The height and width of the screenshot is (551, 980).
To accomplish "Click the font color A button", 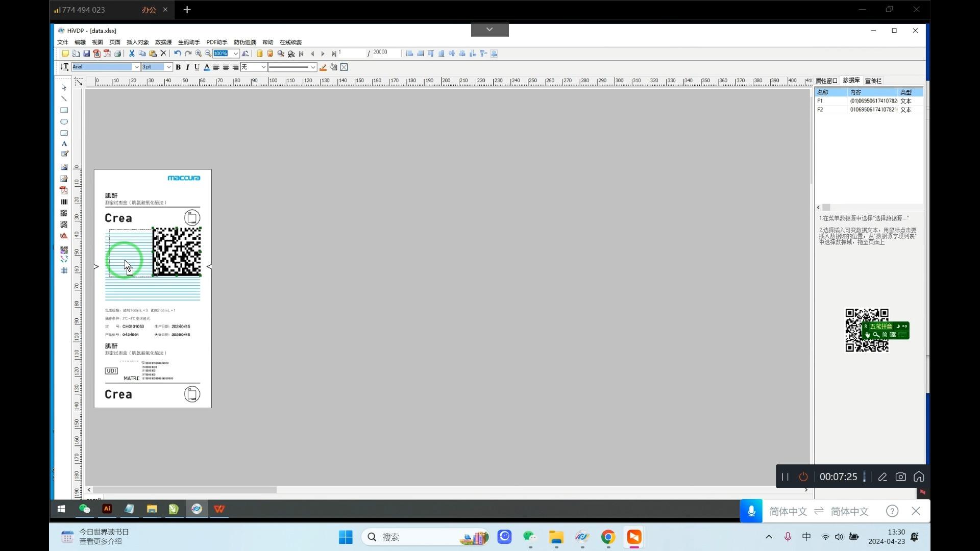I will pyautogui.click(x=206, y=67).
